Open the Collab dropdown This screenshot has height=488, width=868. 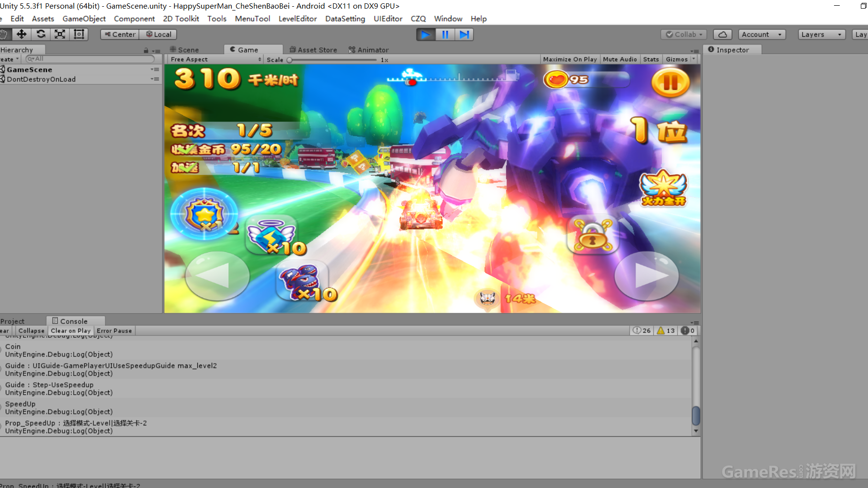click(684, 34)
